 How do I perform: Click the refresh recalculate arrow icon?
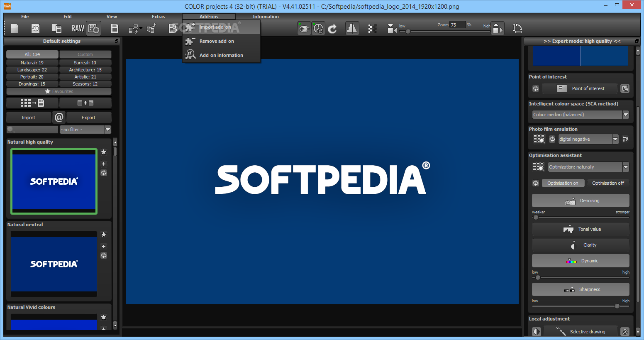pyautogui.click(x=332, y=29)
